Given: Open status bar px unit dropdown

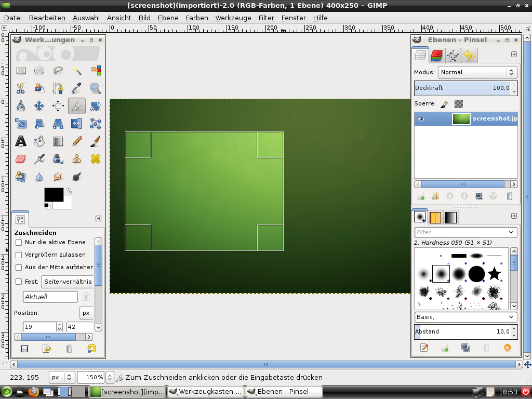Looking at the screenshot, I should tap(62, 377).
